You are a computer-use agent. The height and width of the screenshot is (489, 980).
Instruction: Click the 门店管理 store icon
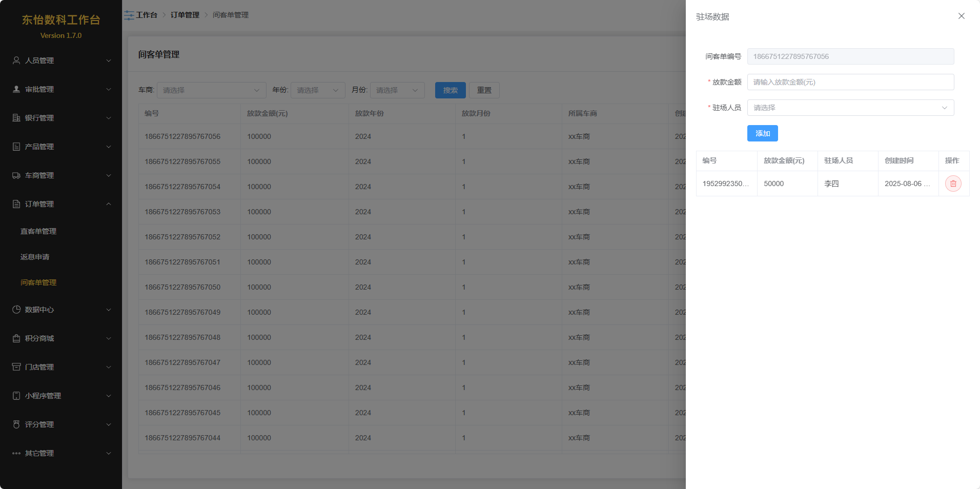coord(16,367)
